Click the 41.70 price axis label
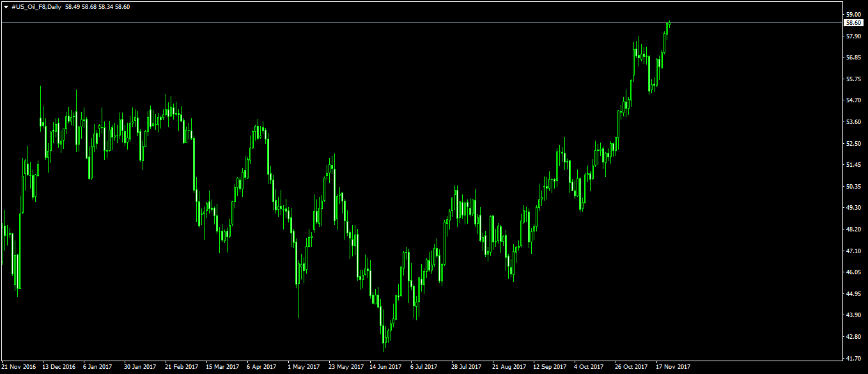The width and height of the screenshot is (868, 374). (x=853, y=359)
